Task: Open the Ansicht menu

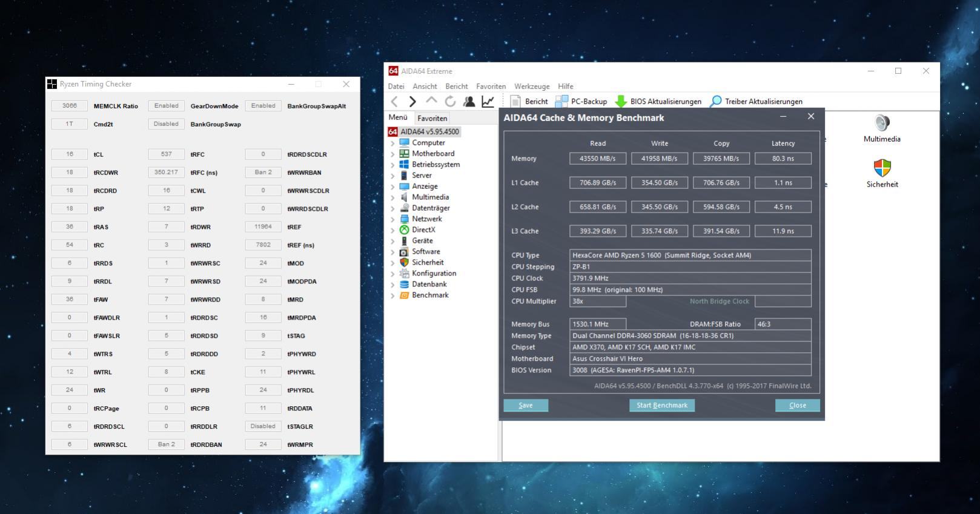Action: (425, 87)
